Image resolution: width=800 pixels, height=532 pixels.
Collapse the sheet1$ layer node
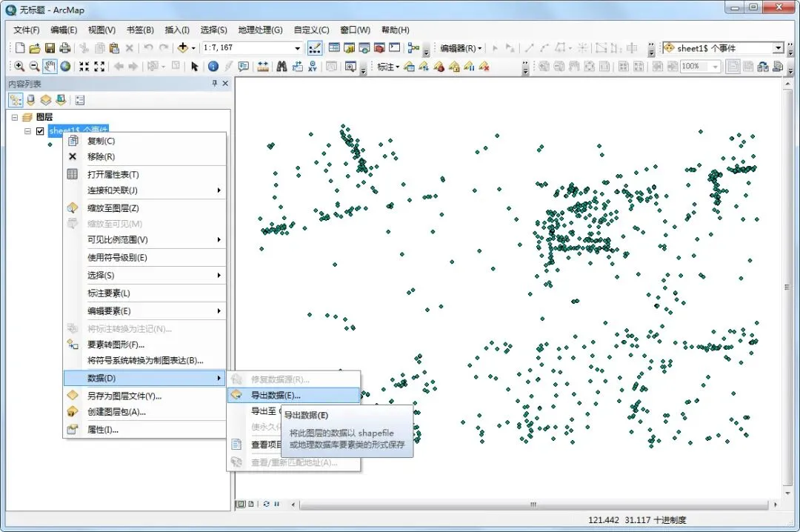27,131
